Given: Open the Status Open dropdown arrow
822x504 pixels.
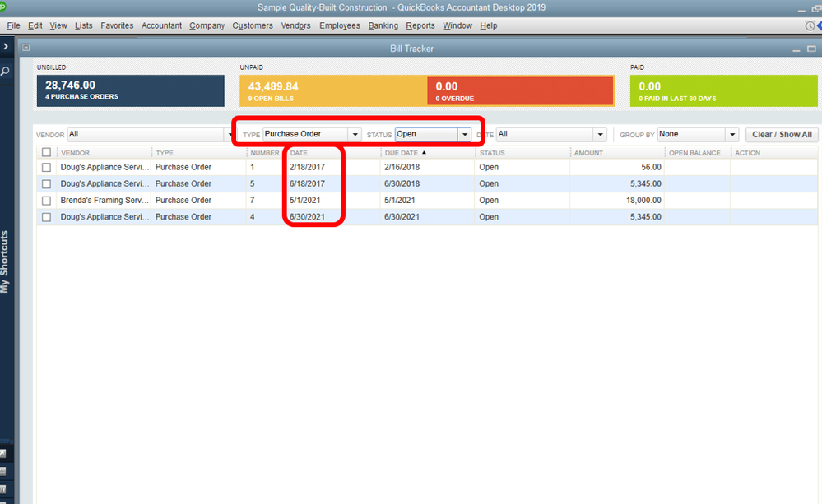Looking at the screenshot, I should point(464,135).
